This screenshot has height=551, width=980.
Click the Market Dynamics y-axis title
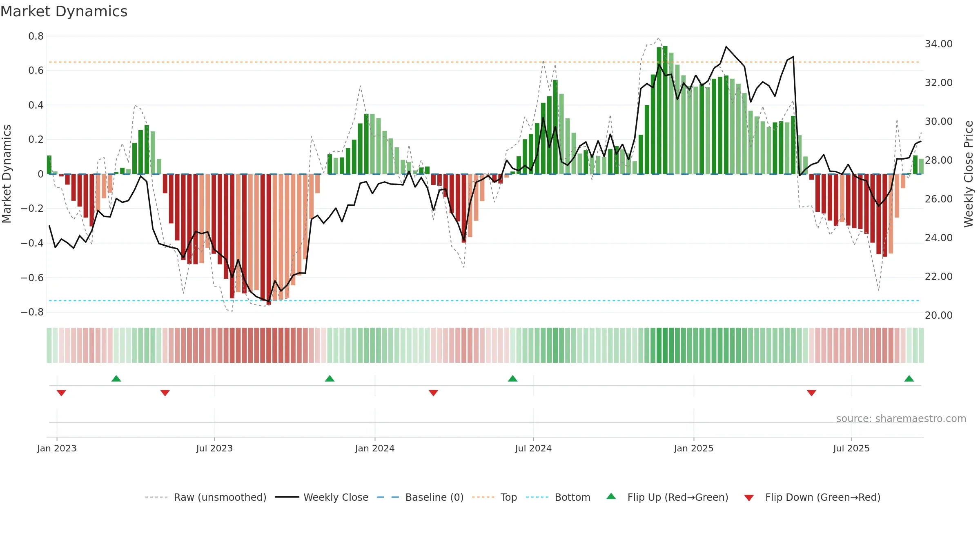tap(7, 174)
